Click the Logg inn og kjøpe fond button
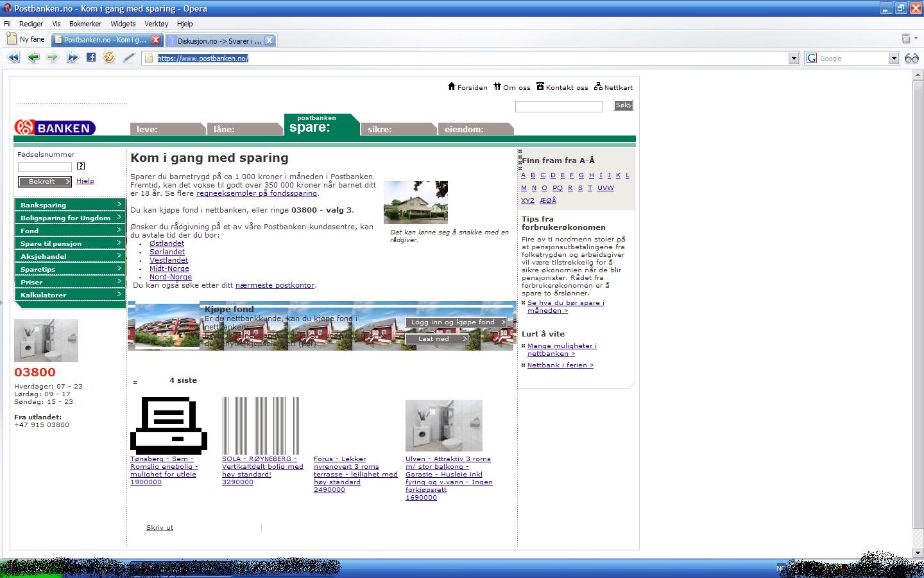The image size is (924, 578). (456, 322)
